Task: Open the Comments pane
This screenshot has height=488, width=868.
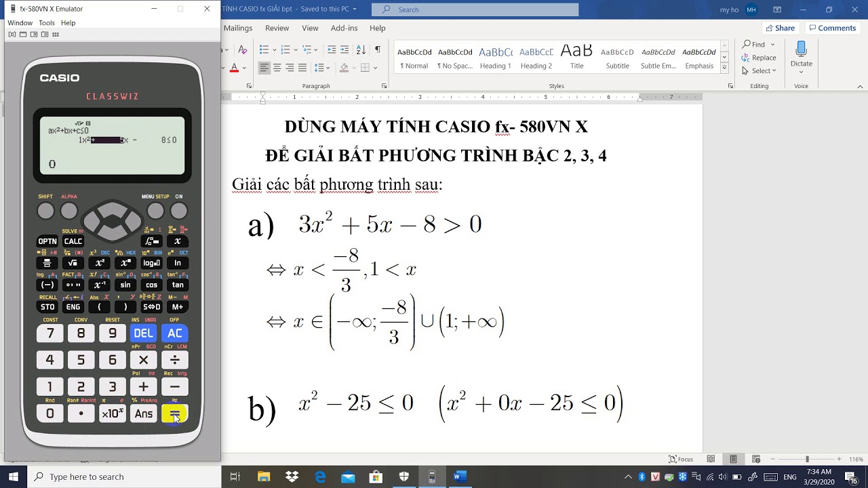Action: click(x=832, y=28)
